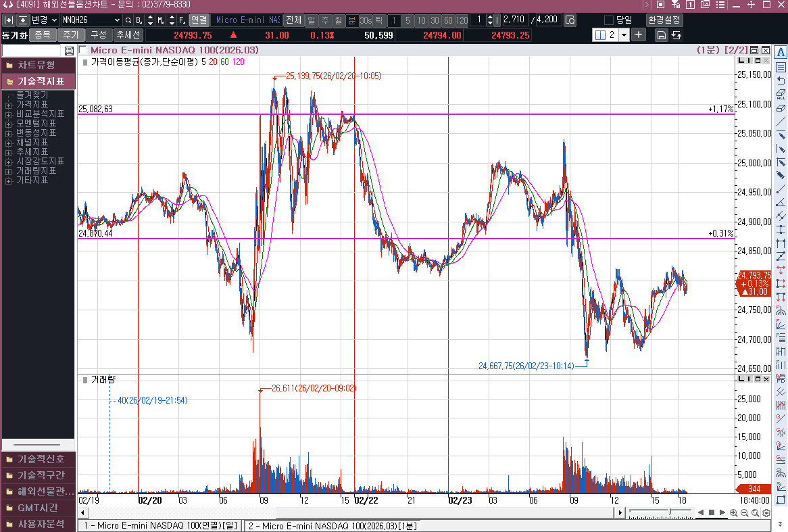Click the 환경설정 button
This screenshot has width=788, height=532.
(664, 20)
